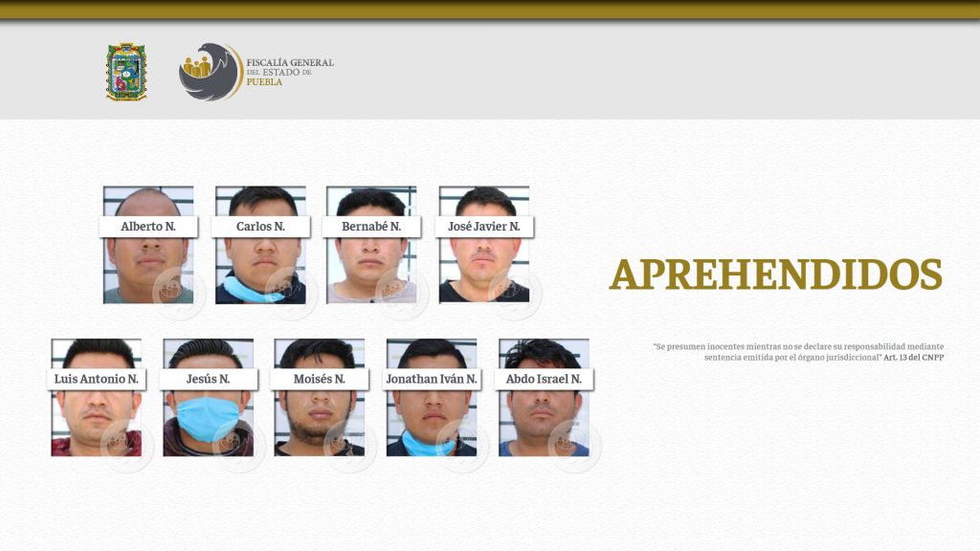Select the Jonathan Iván N. name label
The image size is (980, 551).
click(x=431, y=379)
